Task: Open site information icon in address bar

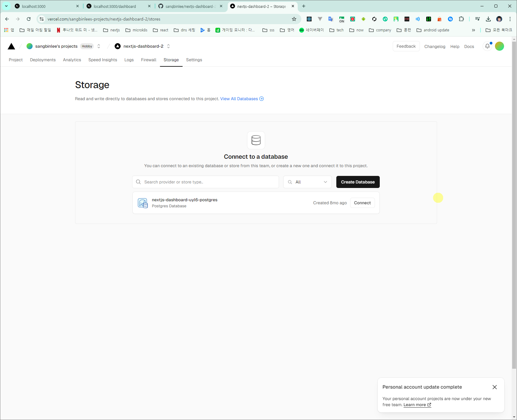Action: click(42, 19)
